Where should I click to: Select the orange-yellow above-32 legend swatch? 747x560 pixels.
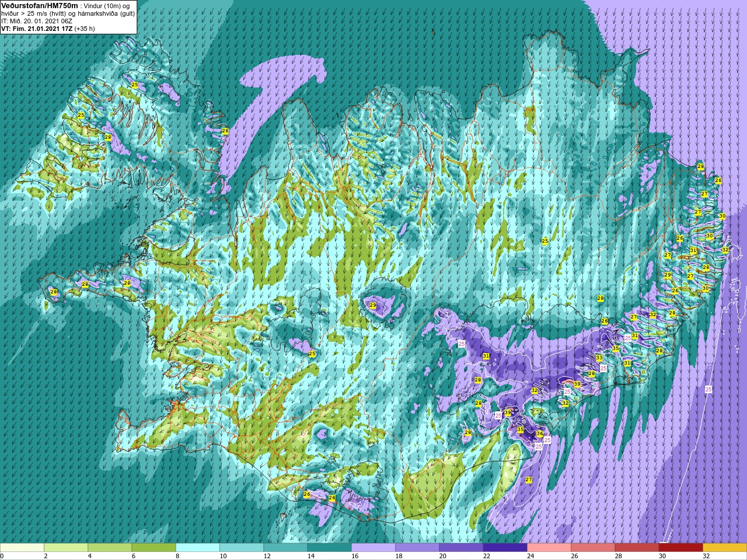[x=725, y=548]
